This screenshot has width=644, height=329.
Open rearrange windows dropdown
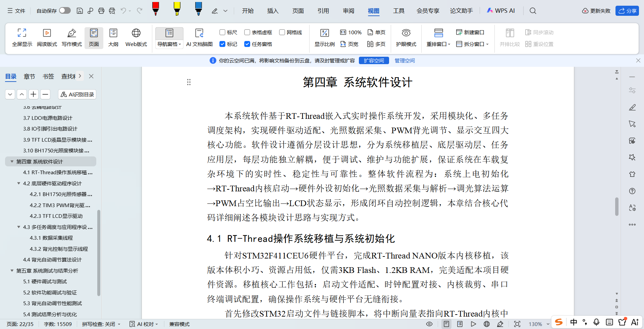(x=438, y=44)
